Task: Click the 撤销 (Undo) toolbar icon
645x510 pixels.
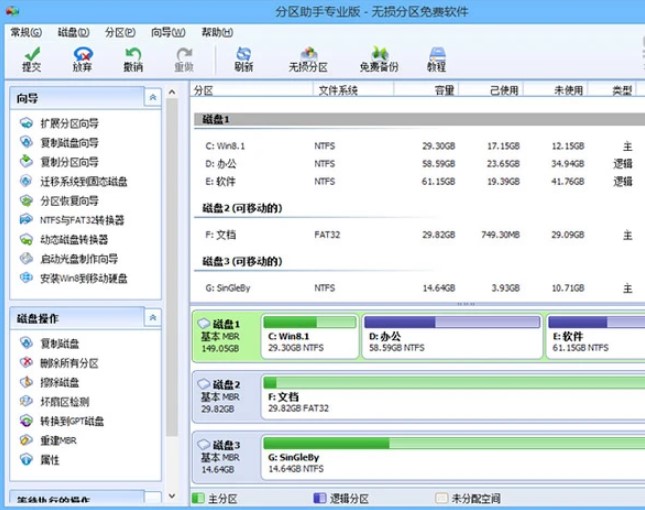Action: (132, 58)
